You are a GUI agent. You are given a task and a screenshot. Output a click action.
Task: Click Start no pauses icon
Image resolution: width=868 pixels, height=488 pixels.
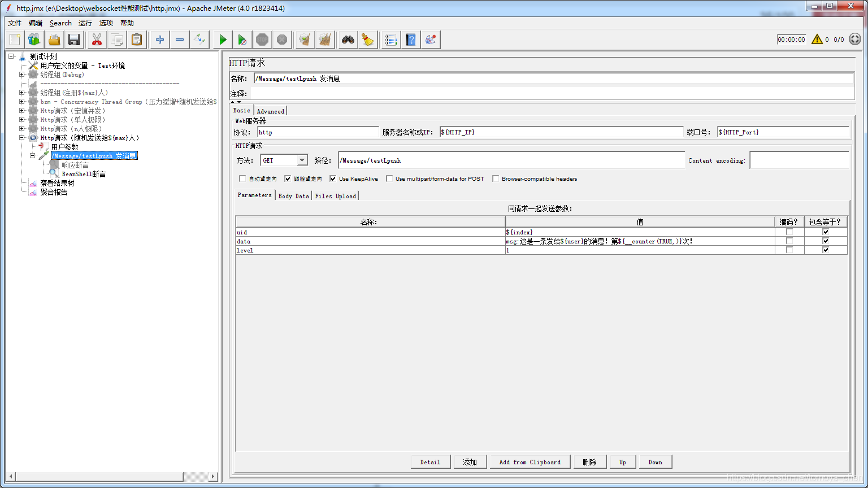tap(242, 40)
